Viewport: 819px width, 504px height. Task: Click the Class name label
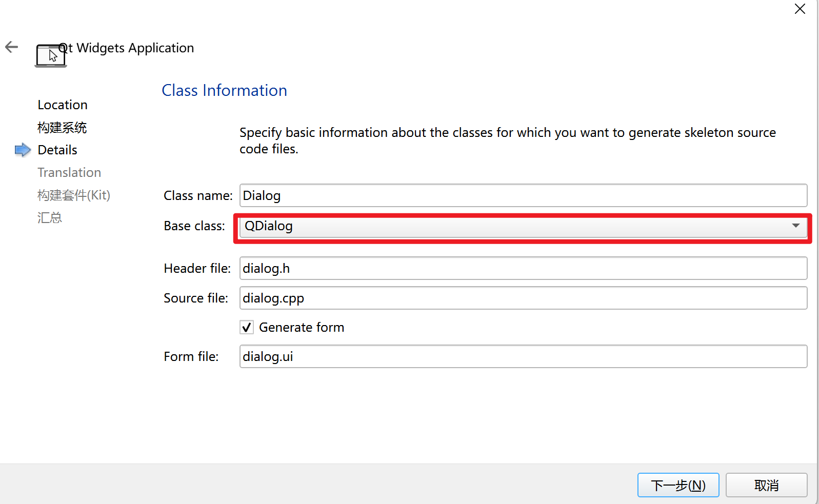pyautogui.click(x=198, y=195)
